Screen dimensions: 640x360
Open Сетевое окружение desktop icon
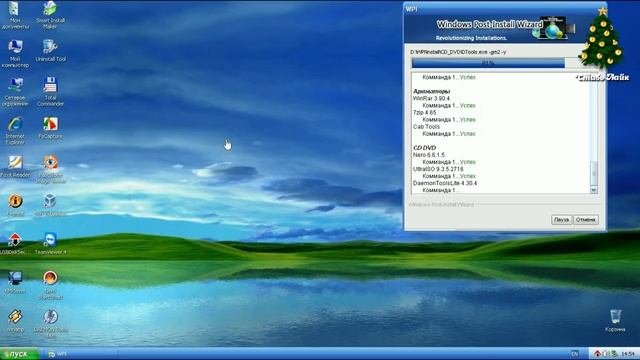[x=15, y=92]
